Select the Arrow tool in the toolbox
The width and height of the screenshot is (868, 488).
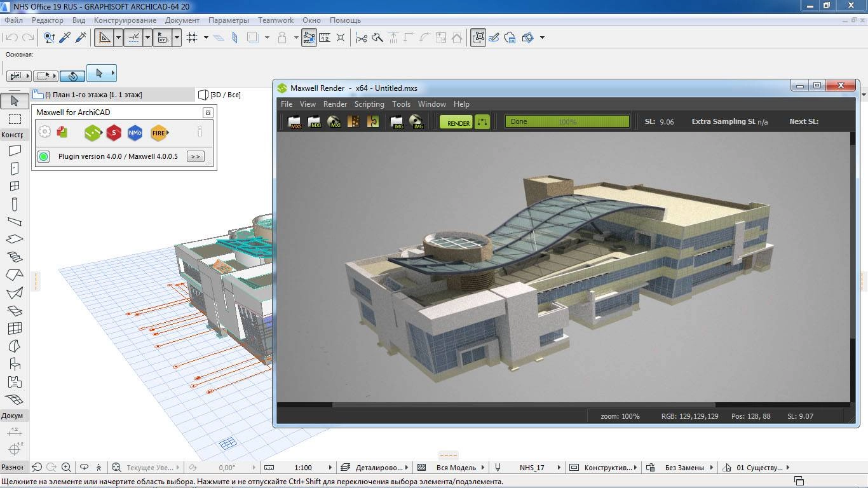pos(15,100)
